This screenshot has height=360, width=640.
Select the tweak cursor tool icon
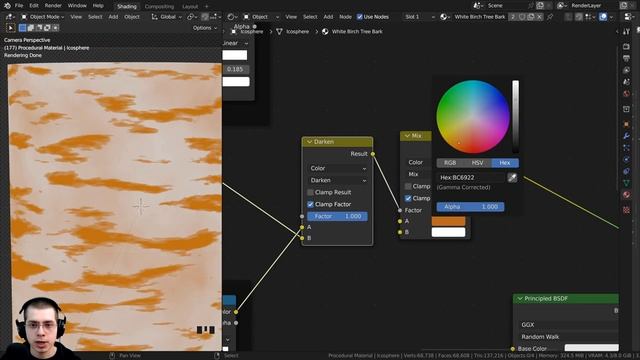tap(11, 28)
